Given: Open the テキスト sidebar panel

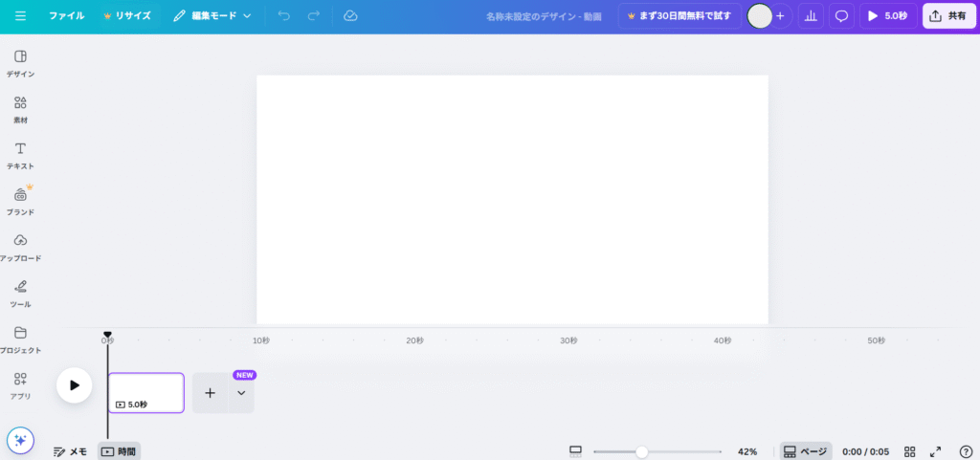Looking at the screenshot, I should pyautogui.click(x=21, y=156).
